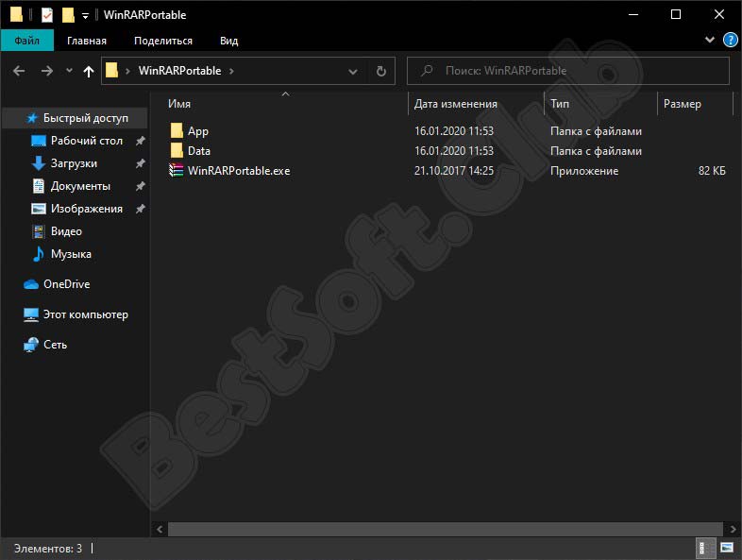Select the App folder
742x560 pixels.
(198, 131)
